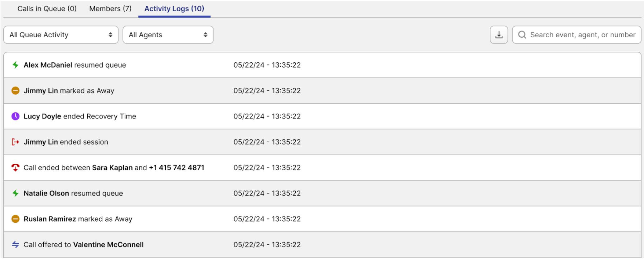The width and height of the screenshot is (644, 259).
Task: Click the green lightning icon beside Natalie Olson
Action: [x=15, y=193]
